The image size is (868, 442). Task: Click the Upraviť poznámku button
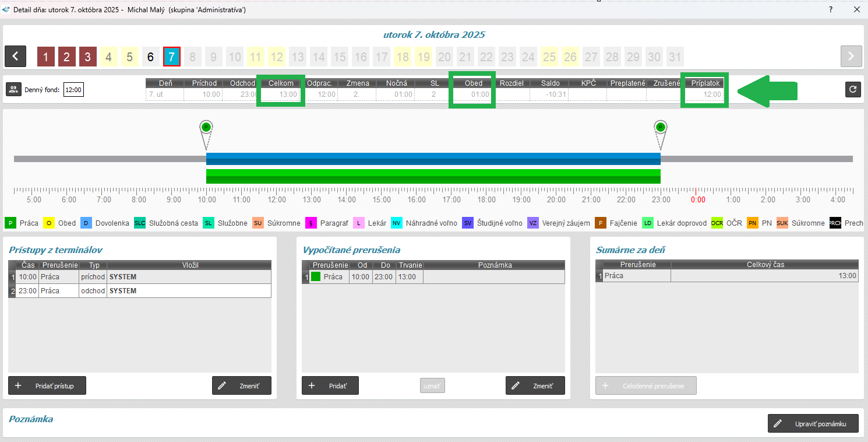[813, 423]
